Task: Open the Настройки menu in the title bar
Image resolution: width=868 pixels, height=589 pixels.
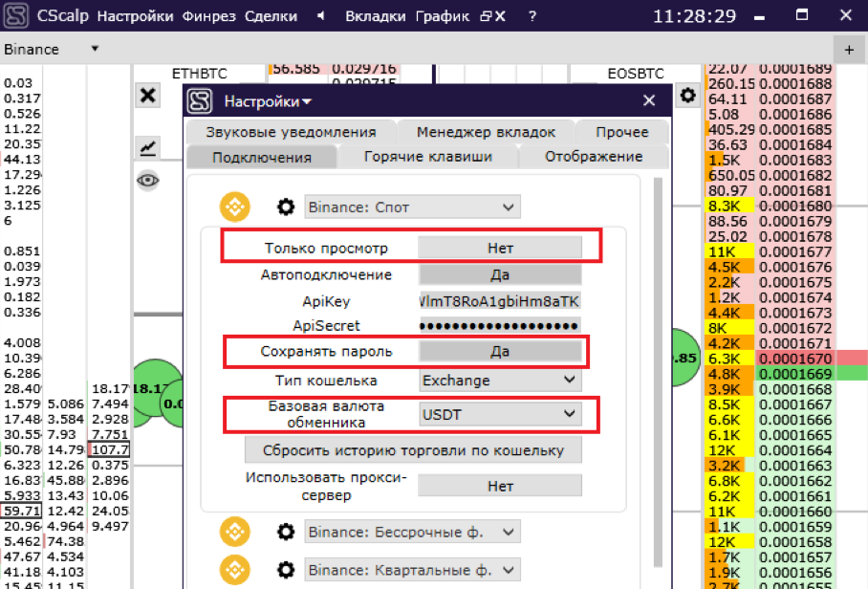Action: tap(135, 16)
